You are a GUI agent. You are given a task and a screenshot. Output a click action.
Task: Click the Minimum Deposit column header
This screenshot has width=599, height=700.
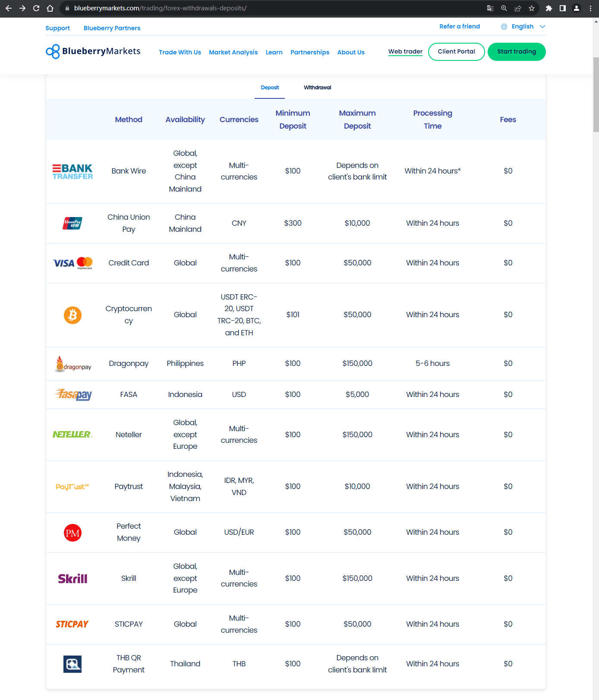(x=293, y=120)
